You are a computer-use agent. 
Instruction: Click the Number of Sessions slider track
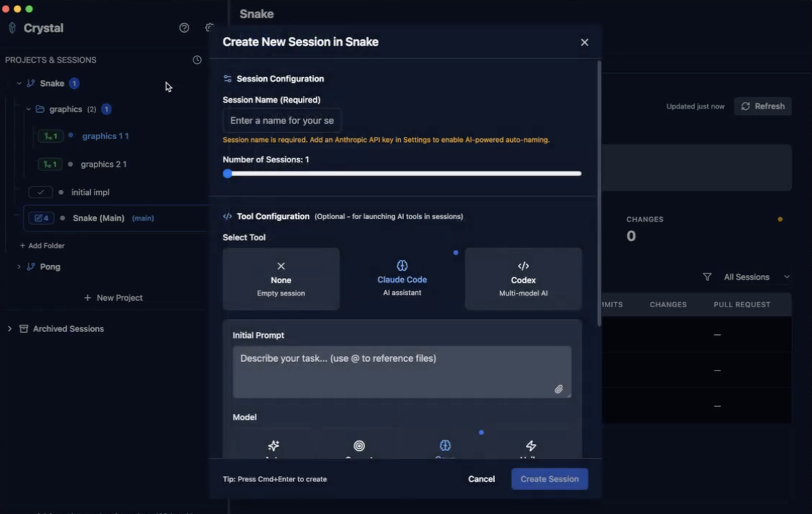402,174
